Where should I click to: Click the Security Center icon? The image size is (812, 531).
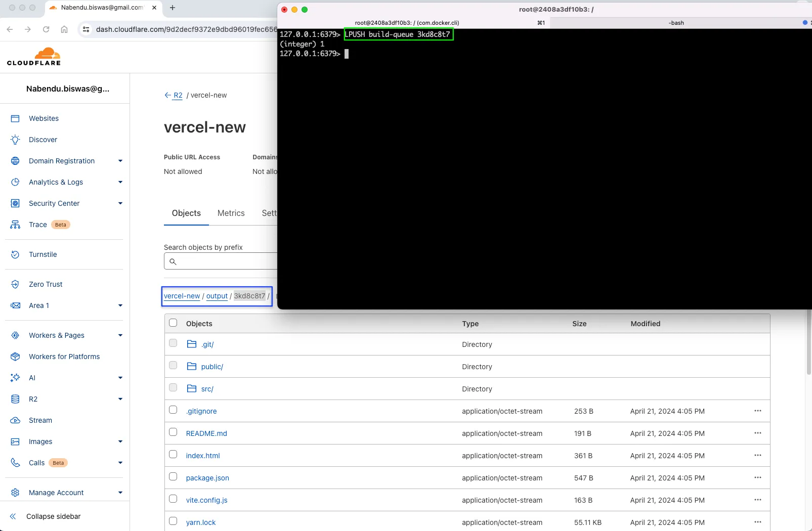[15, 203]
